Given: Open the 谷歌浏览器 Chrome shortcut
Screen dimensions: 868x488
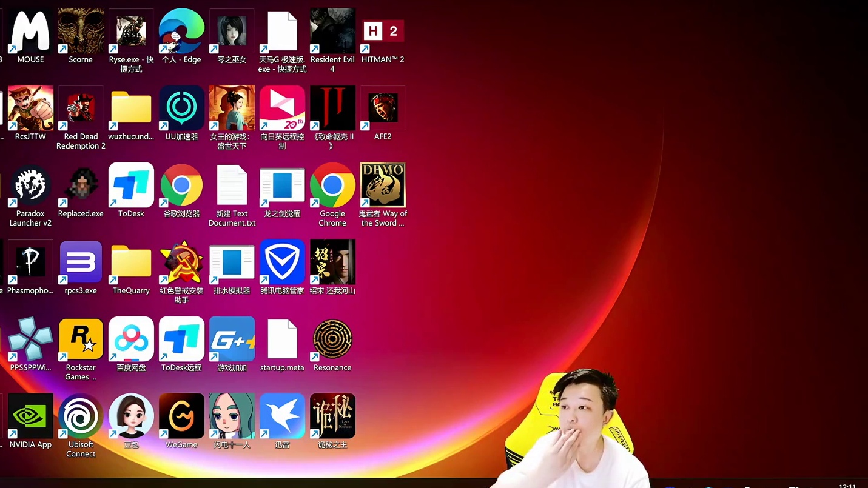Looking at the screenshot, I should (181, 186).
